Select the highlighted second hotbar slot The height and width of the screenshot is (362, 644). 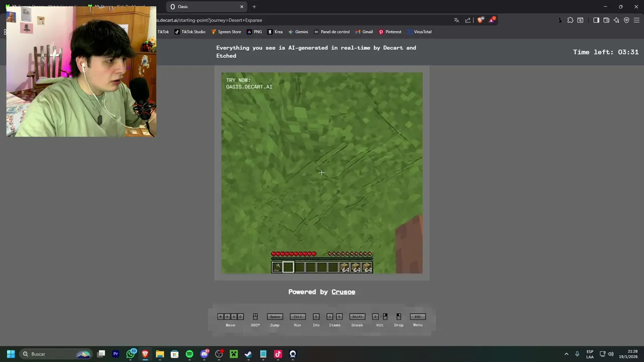tap(288, 267)
